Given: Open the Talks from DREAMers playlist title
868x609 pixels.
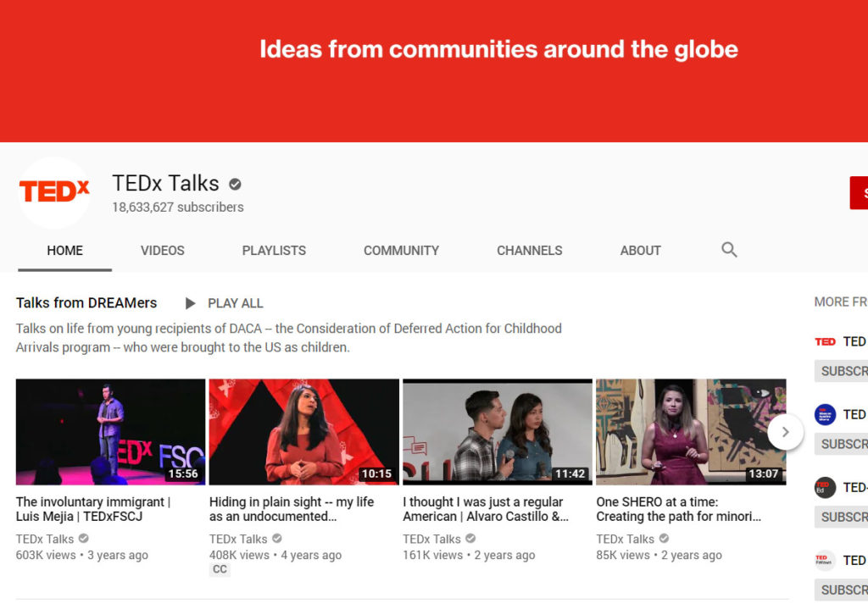Looking at the screenshot, I should click(x=86, y=303).
